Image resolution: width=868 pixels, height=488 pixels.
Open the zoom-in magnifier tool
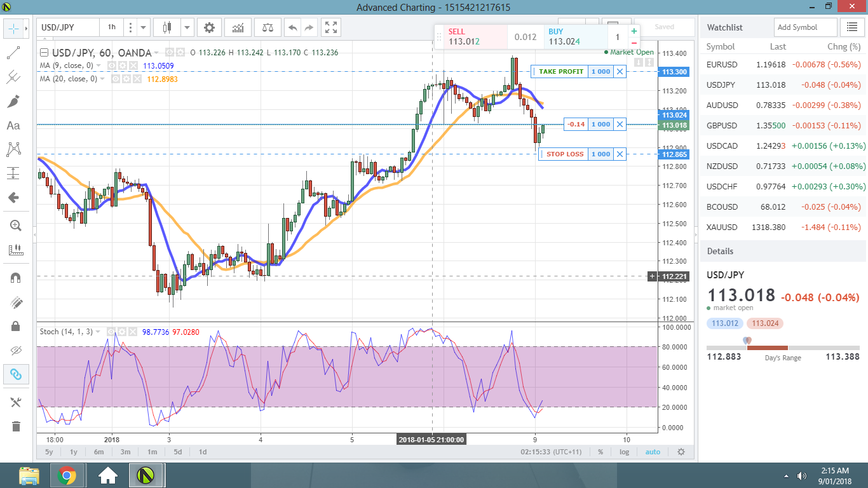click(x=16, y=225)
